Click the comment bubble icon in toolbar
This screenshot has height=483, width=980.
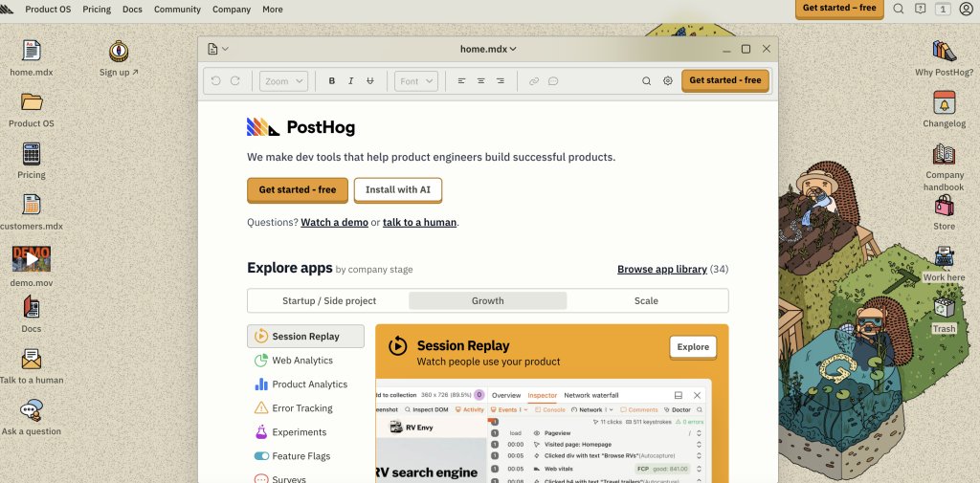[x=553, y=80]
